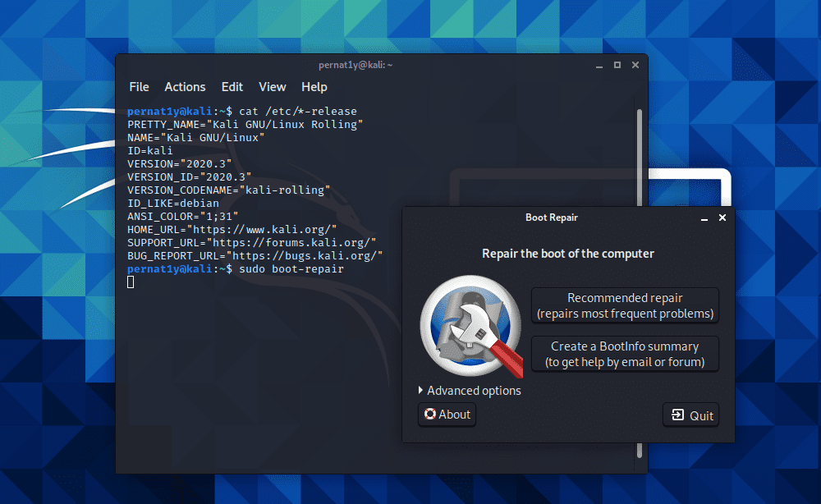Click the https://www.kali.org/ URL in the terminal
821x504 pixels.
262,229
